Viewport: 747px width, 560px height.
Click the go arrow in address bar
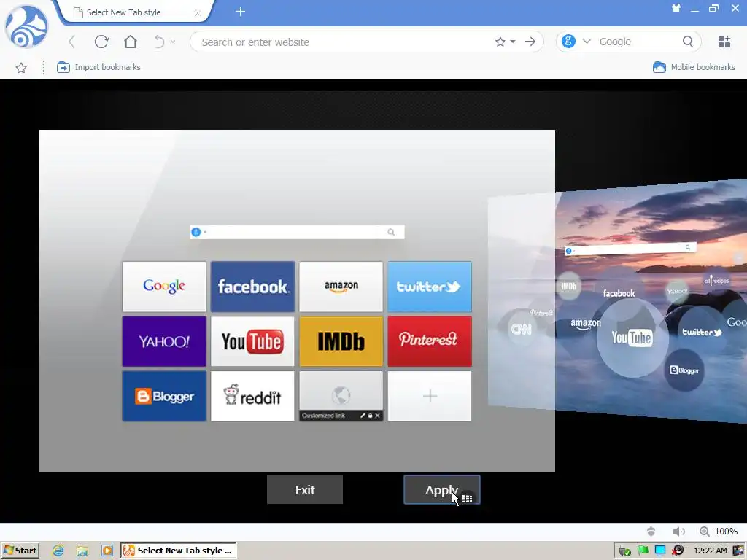click(530, 42)
